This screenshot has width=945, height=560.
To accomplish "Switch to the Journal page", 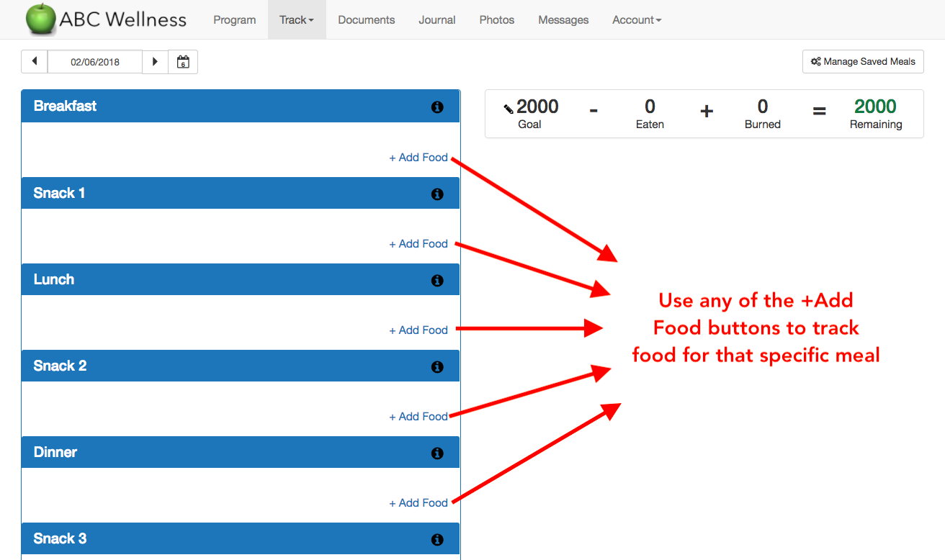I will point(436,20).
